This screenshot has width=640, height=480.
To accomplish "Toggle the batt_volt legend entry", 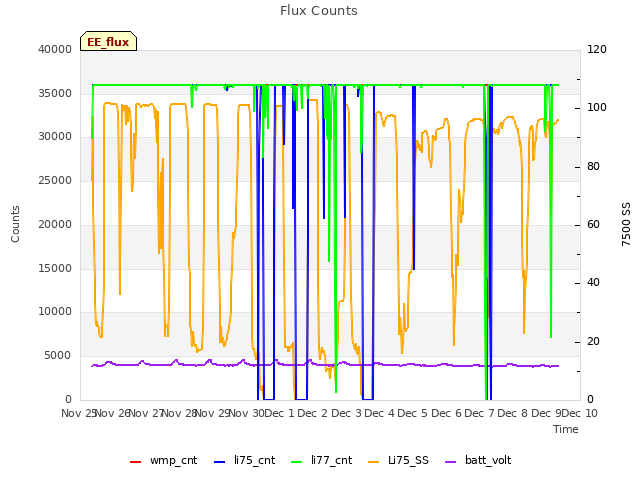I will pyautogui.click(x=478, y=460).
